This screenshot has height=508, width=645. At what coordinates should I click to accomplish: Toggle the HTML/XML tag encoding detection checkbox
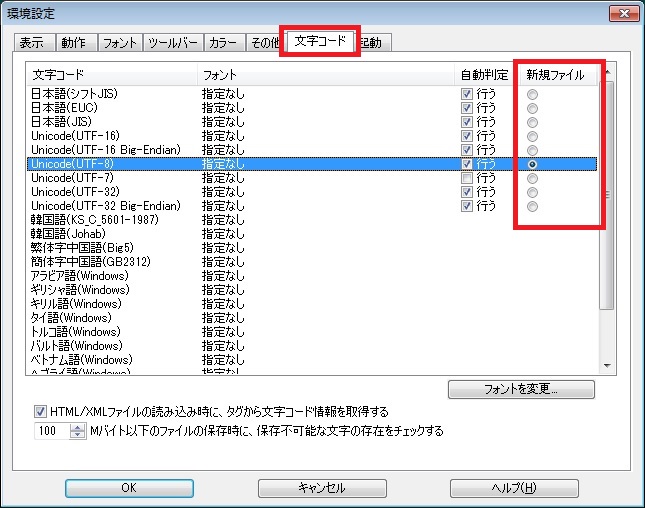[x=41, y=411]
